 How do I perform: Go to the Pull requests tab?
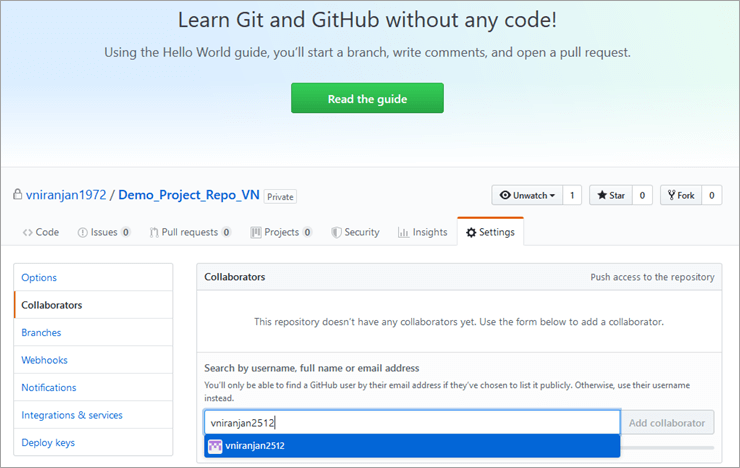tap(190, 232)
